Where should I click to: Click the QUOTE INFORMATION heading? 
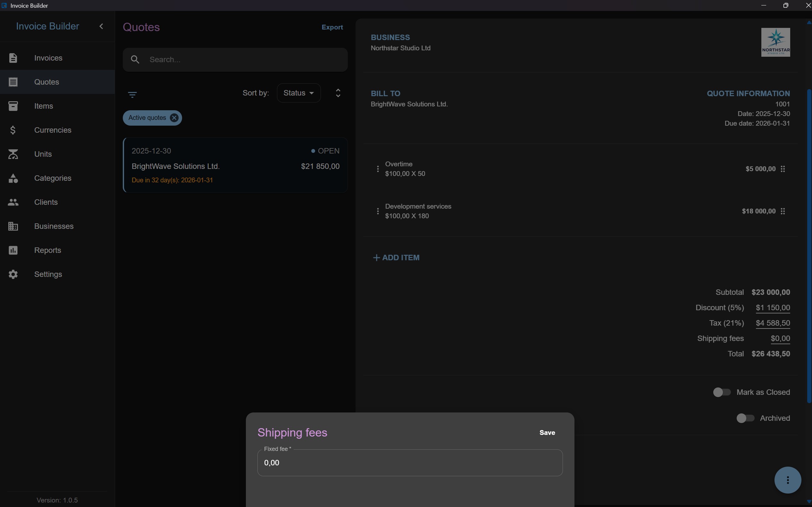tap(748, 94)
